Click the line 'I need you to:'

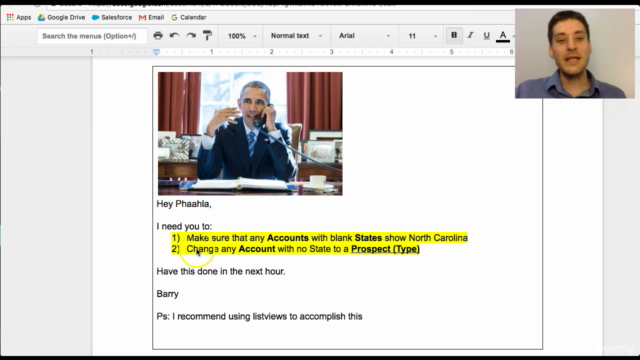coord(184,227)
